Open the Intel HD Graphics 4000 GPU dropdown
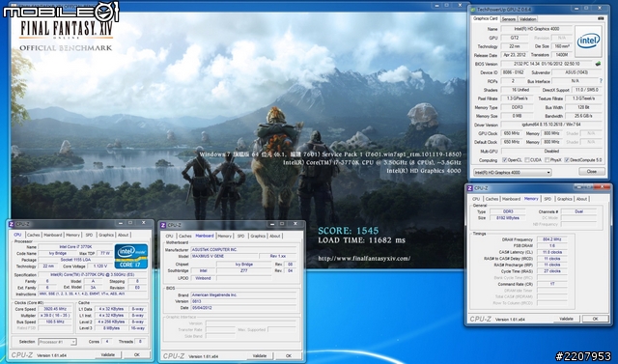The image size is (618, 364). 513,173
